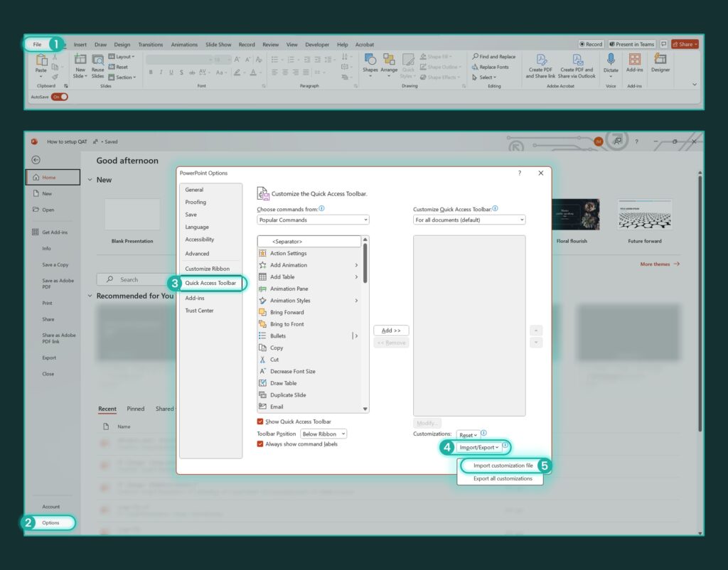Click the New Slide icon
This screenshot has height=570, width=728.
tap(80, 59)
